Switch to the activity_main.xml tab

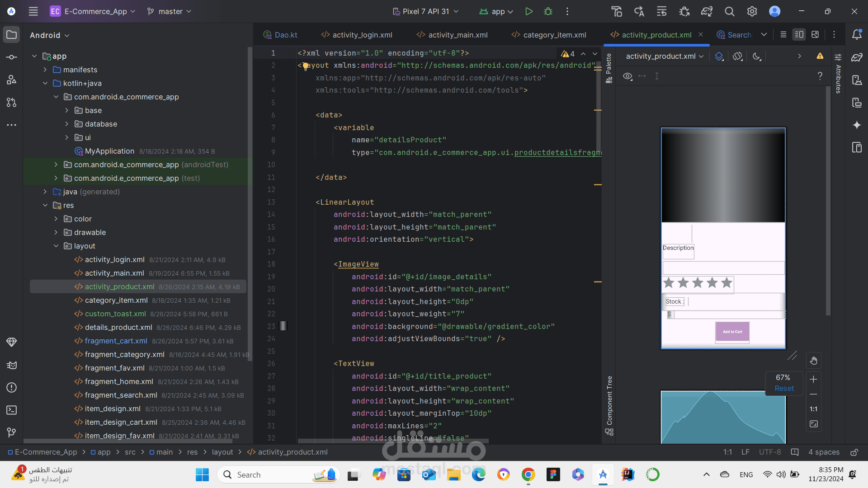[452, 35]
